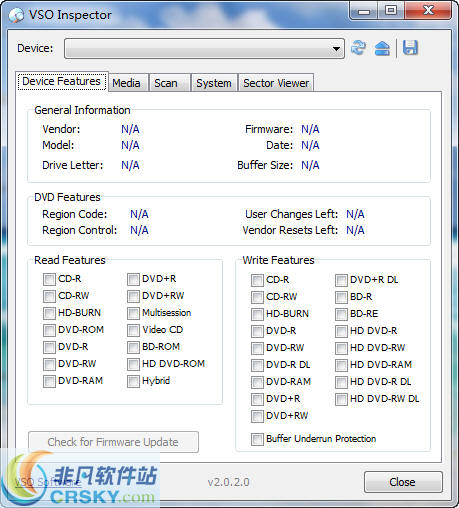The height and width of the screenshot is (508, 459).
Task: Toggle Read Features DVD-RAM checkbox
Action: pyautogui.click(x=49, y=381)
